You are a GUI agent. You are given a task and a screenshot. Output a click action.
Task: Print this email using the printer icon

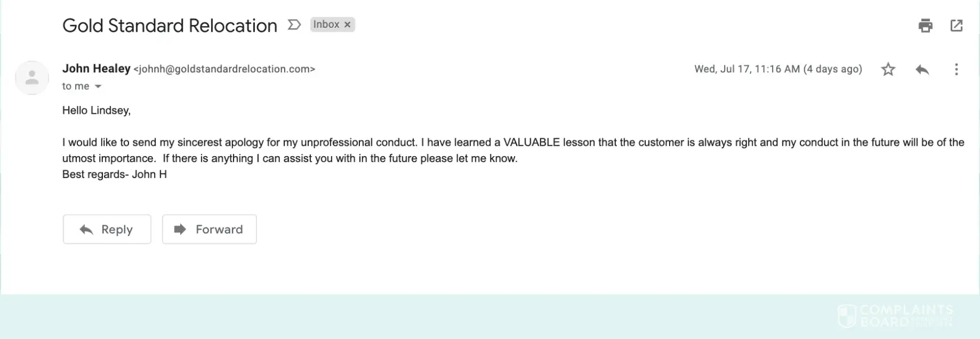[x=925, y=26]
